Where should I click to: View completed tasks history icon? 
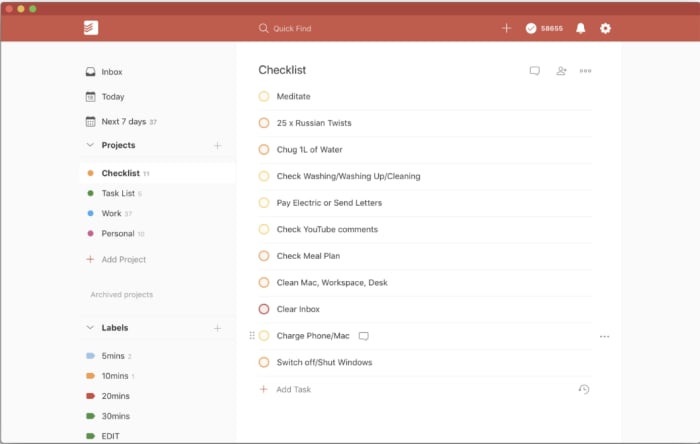pyautogui.click(x=584, y=389)
